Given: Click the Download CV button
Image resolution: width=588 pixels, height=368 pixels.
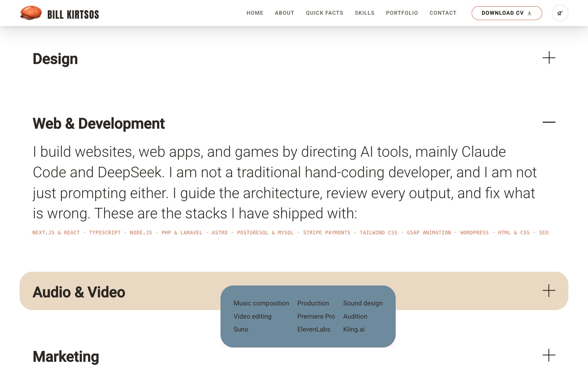Looking at the screenshot, I should click(507, 13).
